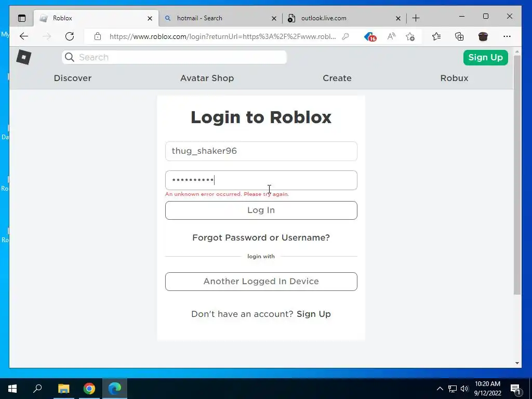The image size is (532, 399).
Task: Open File Explorer from taskbar
Action: [63, 389]
